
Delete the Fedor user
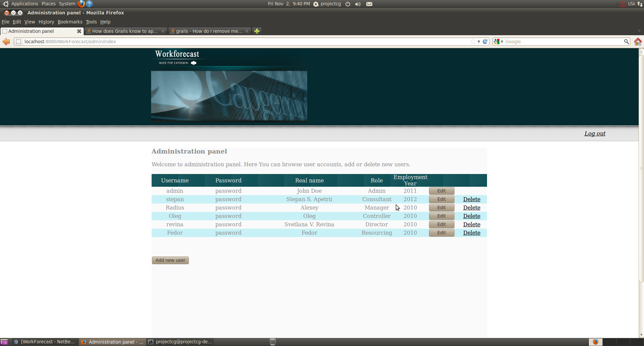(x=472, y=233)
